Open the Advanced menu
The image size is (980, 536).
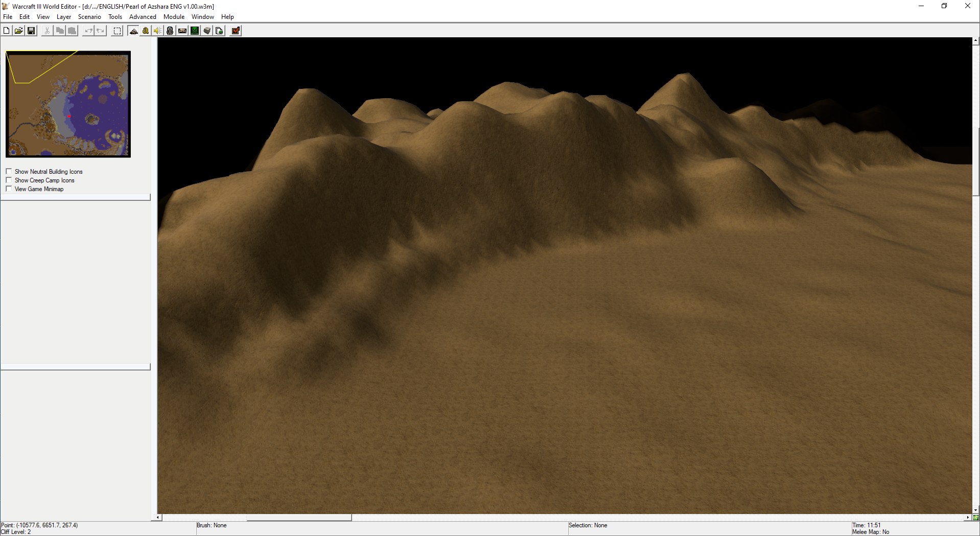pos(143,17)
